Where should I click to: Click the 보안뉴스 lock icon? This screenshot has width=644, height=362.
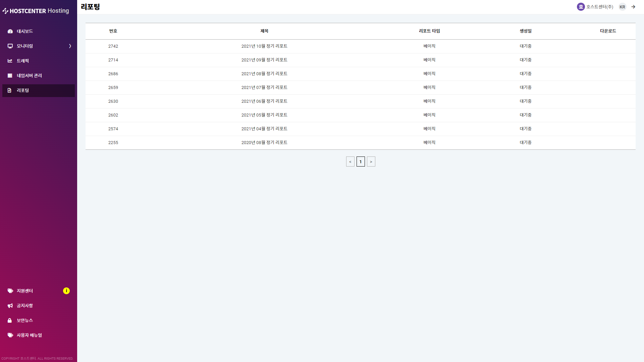coord(10,320)
